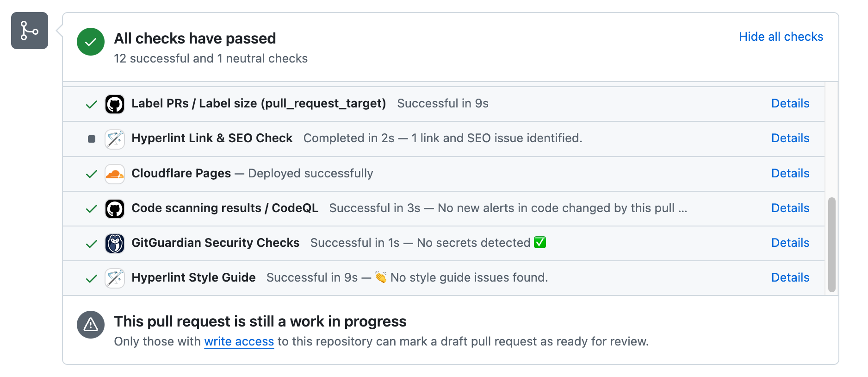Click the merge branch icon at left
The height and width of the screenshot is (377, 868).
tap(30, 31)
